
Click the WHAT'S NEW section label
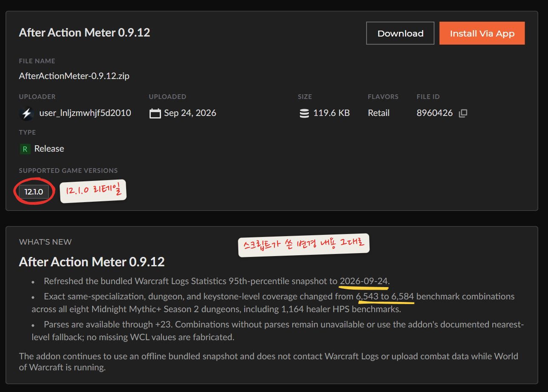click(x=45, y=242)
